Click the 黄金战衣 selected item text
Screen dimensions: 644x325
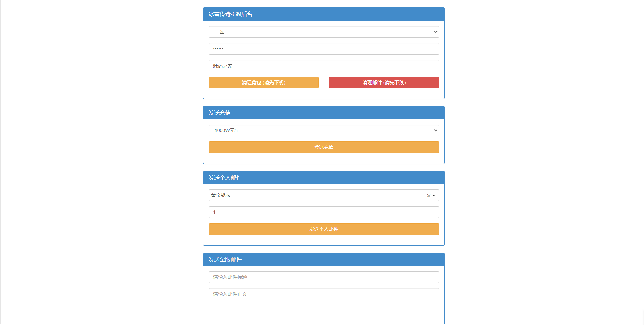[x=221, y=195]
